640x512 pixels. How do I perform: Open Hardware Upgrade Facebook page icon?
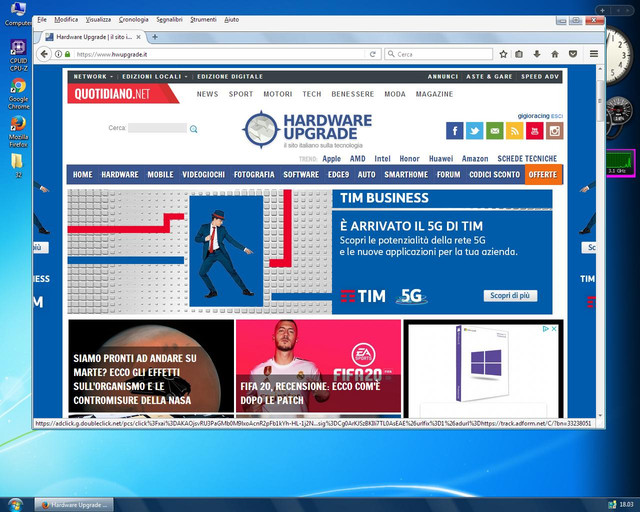point(454,131)
